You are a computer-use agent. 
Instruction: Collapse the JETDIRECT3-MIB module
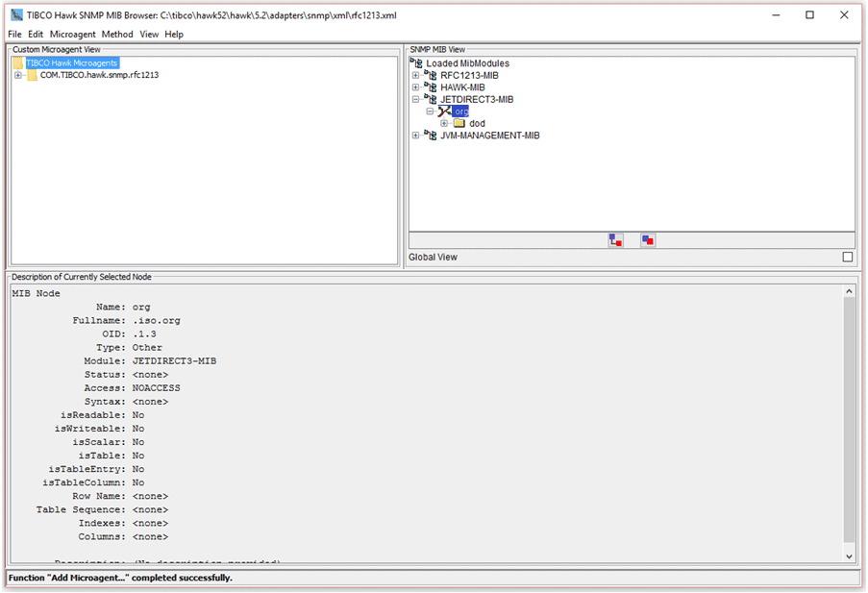coord(415,100)
